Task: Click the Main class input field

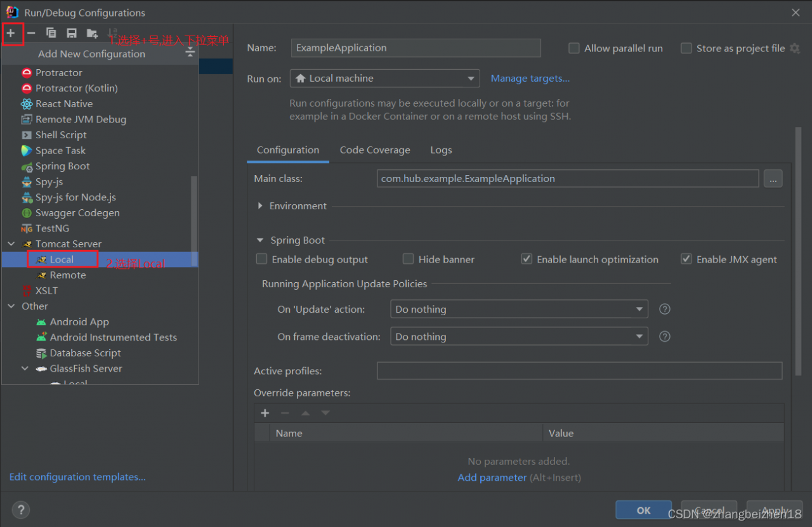Action: [x=568, y=179]
